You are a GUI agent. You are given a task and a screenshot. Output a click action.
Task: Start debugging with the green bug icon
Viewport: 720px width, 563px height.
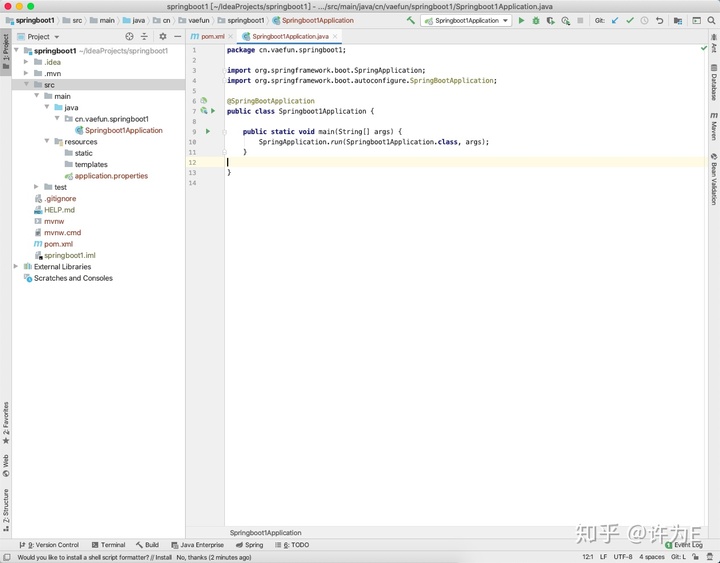click(535, 20)
